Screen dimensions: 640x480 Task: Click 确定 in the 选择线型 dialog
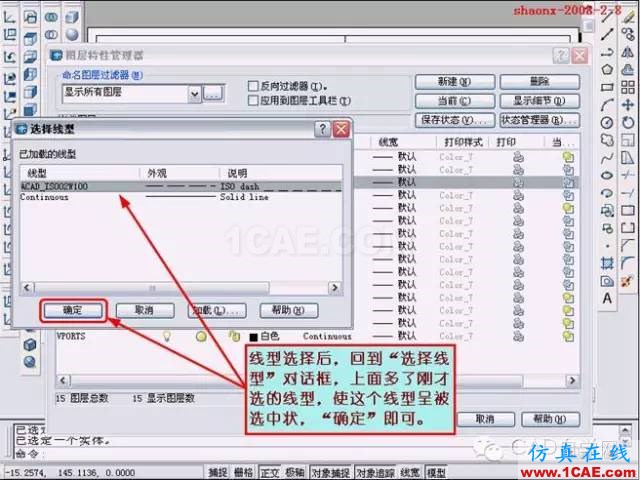pyautogui.click(x=73, y=311)
